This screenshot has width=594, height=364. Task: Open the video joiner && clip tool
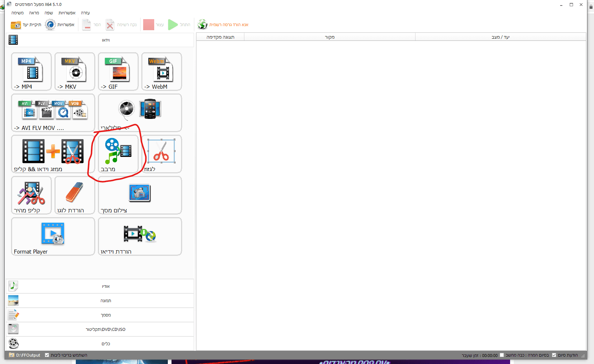coord(53,154)
